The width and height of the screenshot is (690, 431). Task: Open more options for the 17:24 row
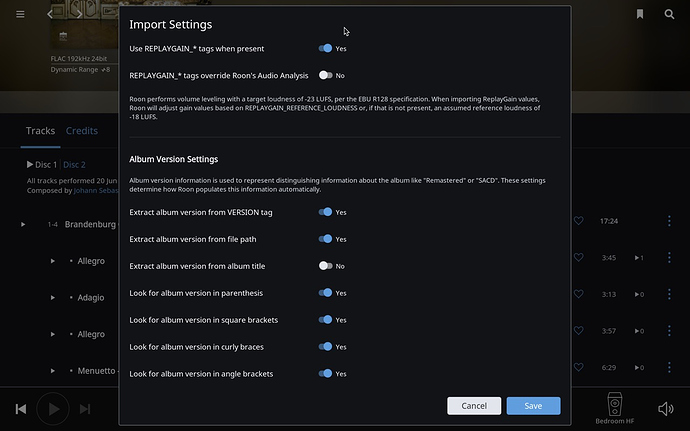pyautogui.click(x=669, y=221)
